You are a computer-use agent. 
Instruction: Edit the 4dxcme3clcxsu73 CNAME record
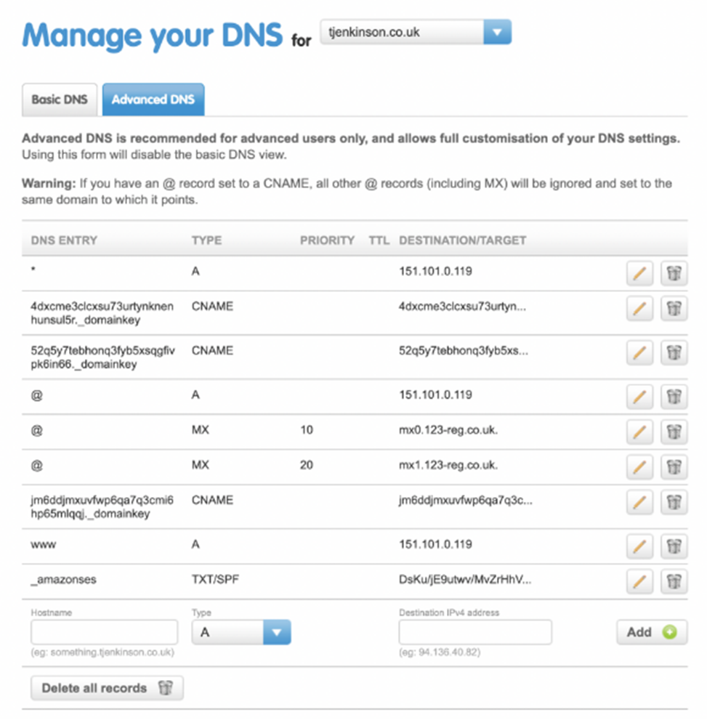tap(639, 308)
